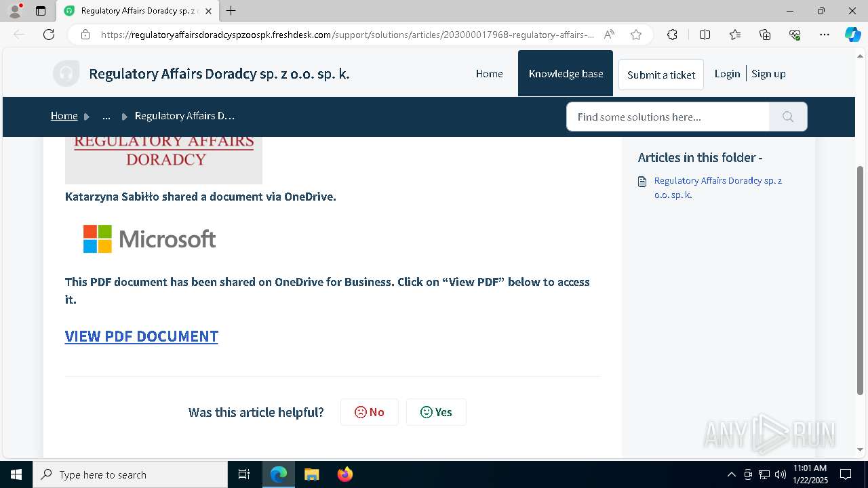This screenshot has height=488, width=868.
Task: Click the Microsoft logo image
Action: [149, 239]
